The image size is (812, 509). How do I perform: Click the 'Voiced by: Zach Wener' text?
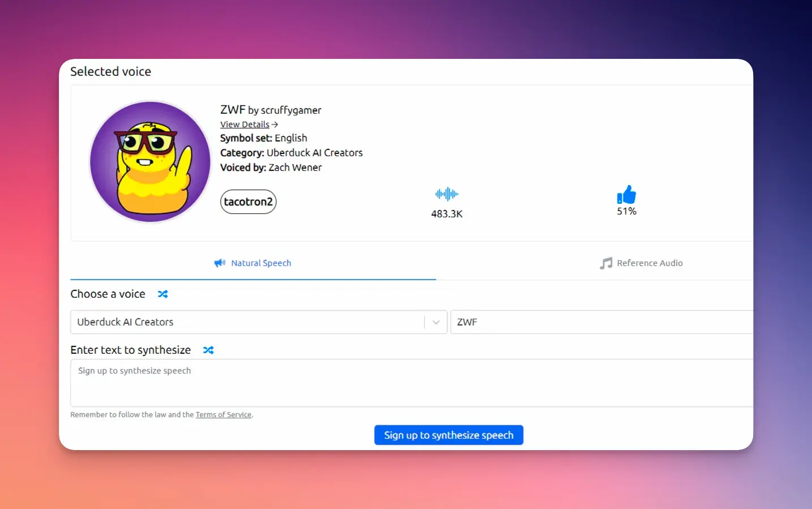[x=271, y=168]
